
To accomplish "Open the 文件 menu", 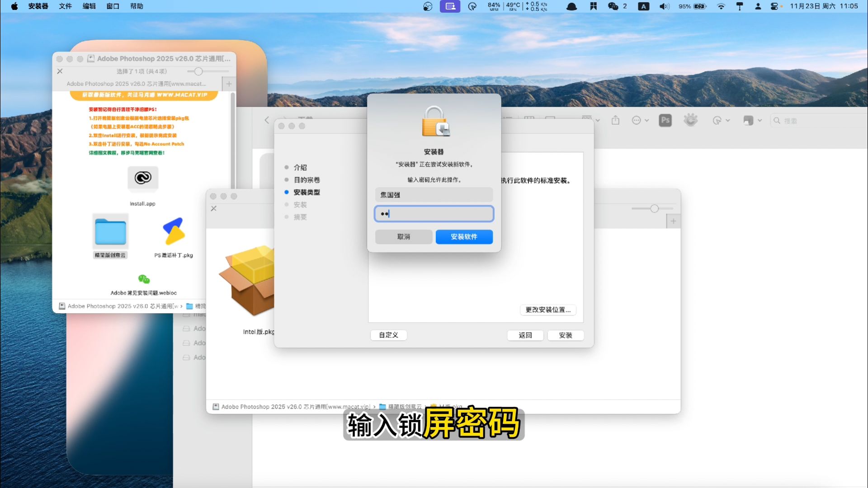I will point(66,6).
